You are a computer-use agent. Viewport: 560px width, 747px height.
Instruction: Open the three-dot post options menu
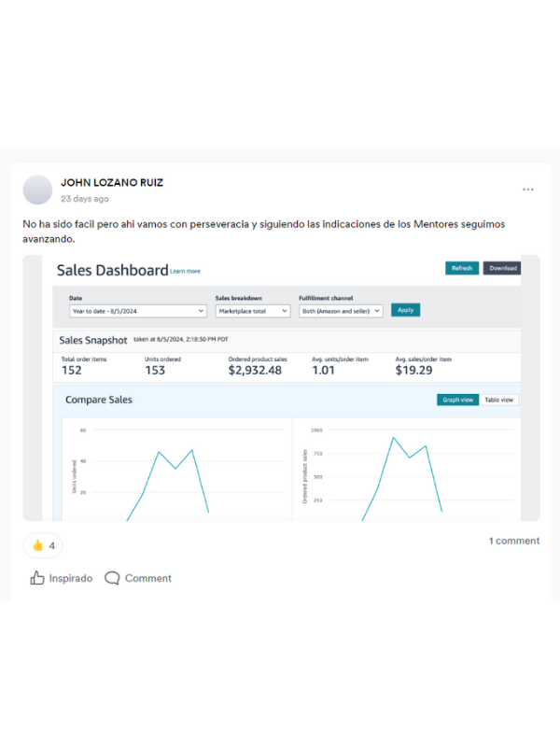pos(527,190)
